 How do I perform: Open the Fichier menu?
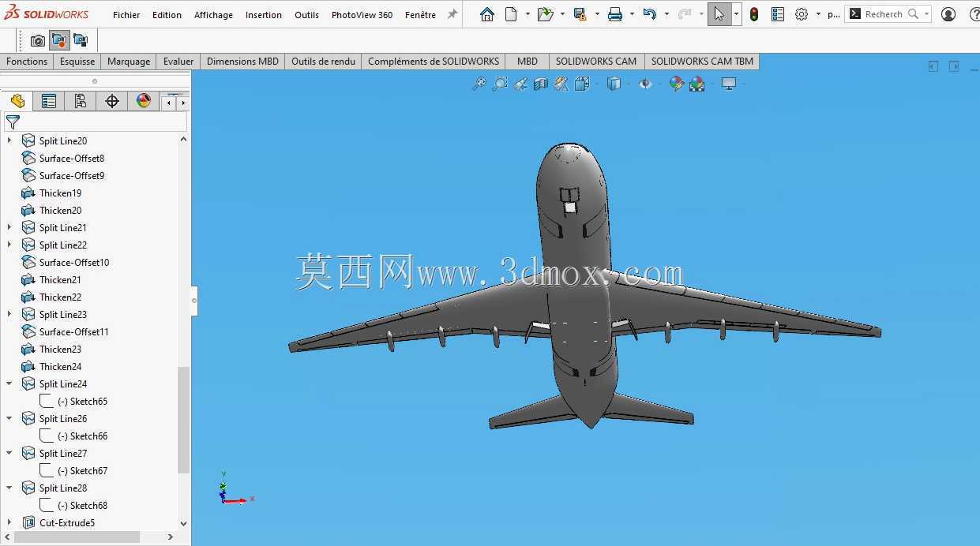pos(126,15)
